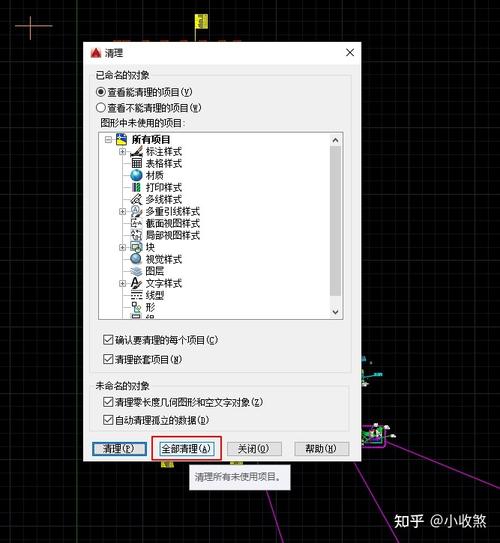Select the 标注样式 tree item text
This screenshot has width=500, height=543.
(x=164, y=152)
